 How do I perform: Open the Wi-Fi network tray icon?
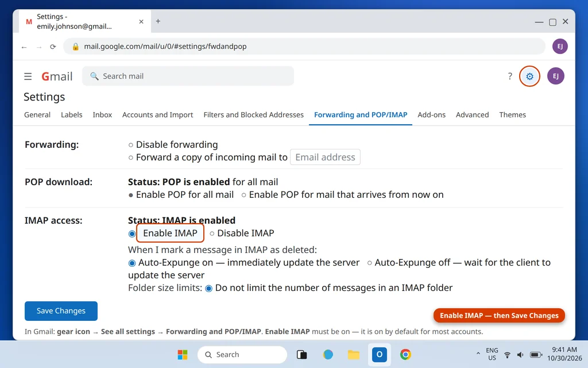(x=507, y=355)
